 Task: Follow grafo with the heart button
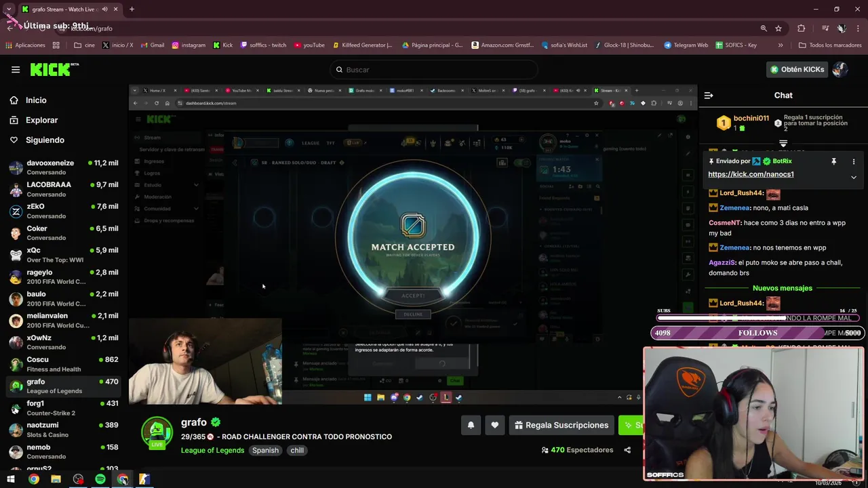[495, 425]
